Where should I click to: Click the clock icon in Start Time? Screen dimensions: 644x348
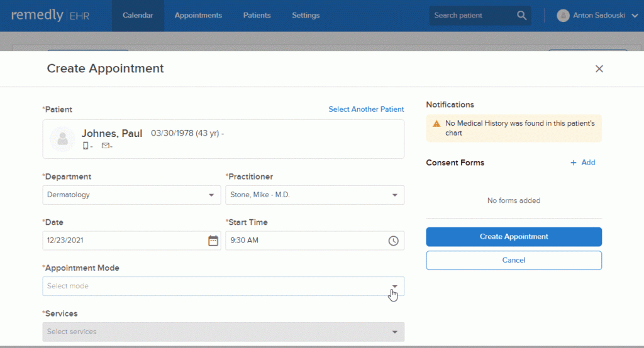click(393, 241)
